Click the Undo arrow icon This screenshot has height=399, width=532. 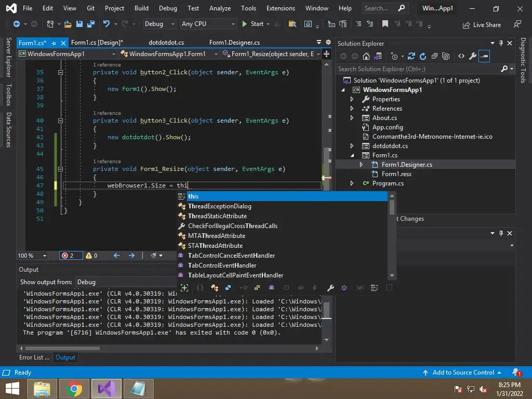click(x=106, y=24)
